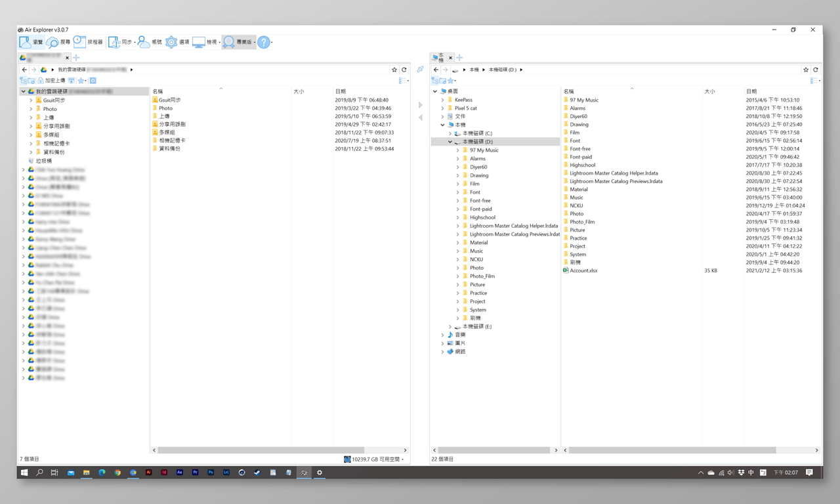Click the help question mark icon
Viewport: 840px width, 504px height.
(263, 42)
